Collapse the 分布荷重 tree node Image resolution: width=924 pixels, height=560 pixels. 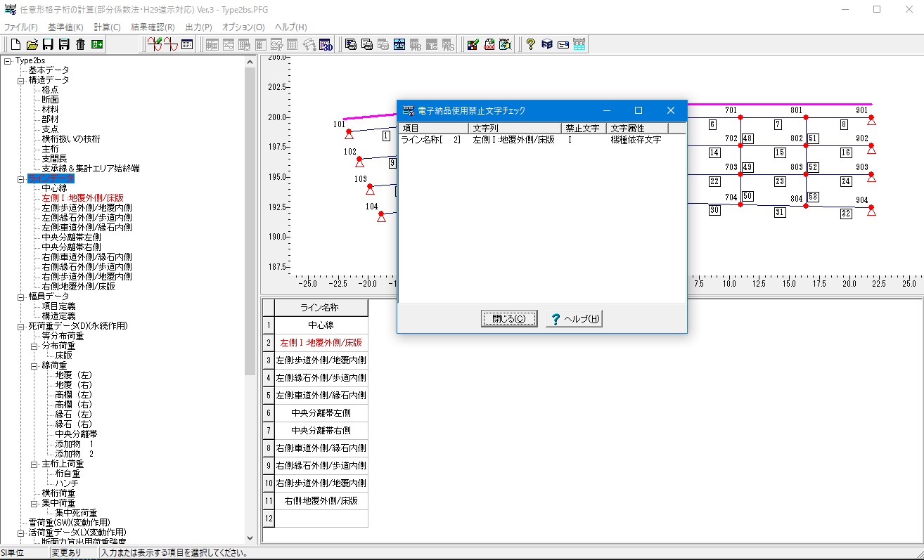pyautogui.click(x=34, y=346)
